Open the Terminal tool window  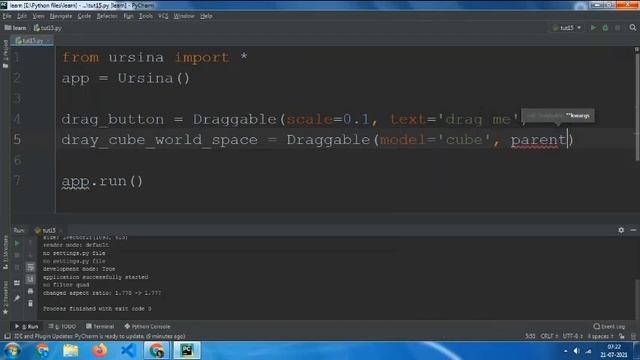tap(100, 327)
